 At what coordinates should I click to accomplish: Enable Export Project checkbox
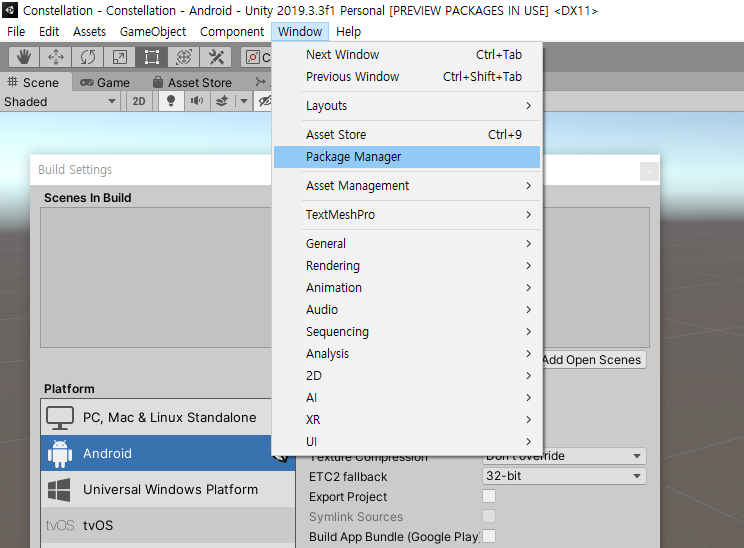(x=489, y=496)
